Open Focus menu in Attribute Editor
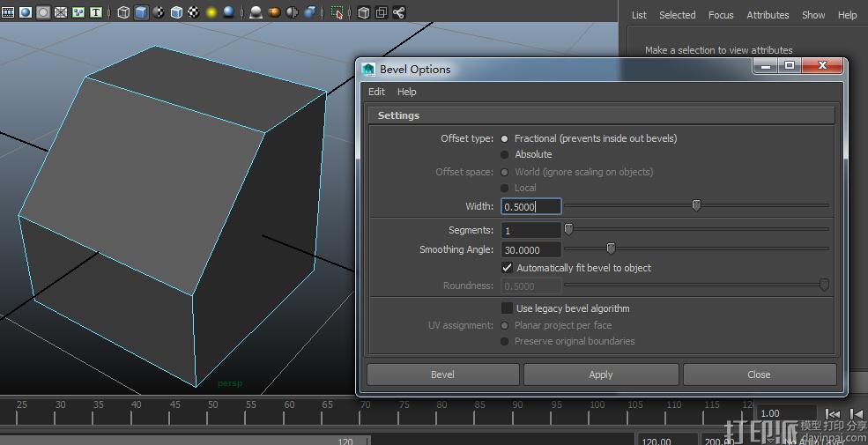Viewport: 868px width, 445px height. pyautogui.click(x=721, y=16)
